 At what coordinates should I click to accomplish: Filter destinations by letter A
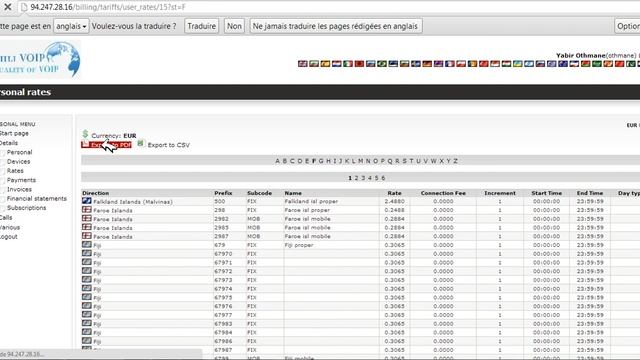(278, 161)
